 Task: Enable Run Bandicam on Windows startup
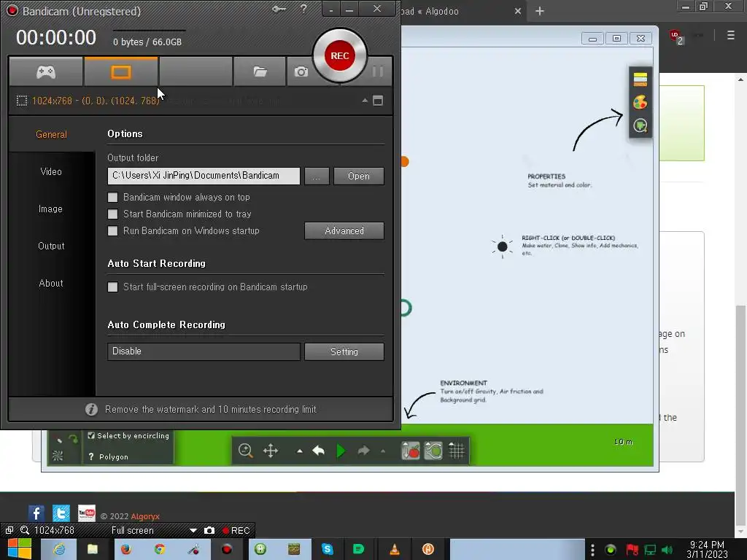(x=113, y=230)
